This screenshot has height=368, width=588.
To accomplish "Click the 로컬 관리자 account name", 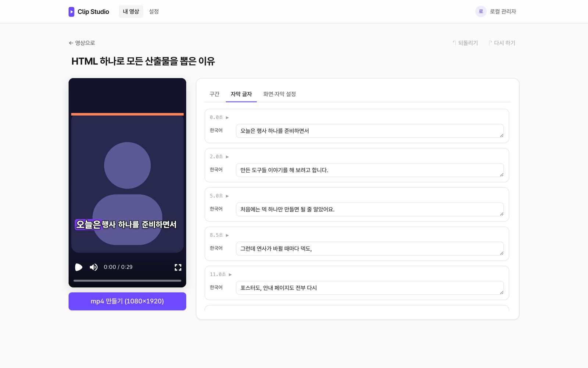I will (x=503, y=11).
